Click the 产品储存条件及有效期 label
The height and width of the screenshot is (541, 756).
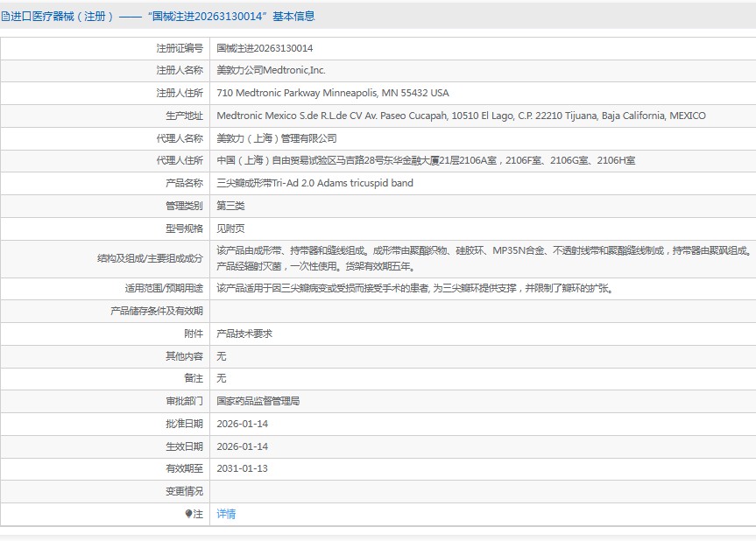point(157,311)
